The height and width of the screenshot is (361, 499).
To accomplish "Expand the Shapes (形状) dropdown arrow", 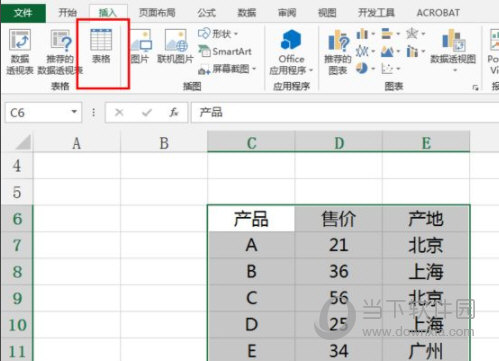I will [x=236, y=34].
